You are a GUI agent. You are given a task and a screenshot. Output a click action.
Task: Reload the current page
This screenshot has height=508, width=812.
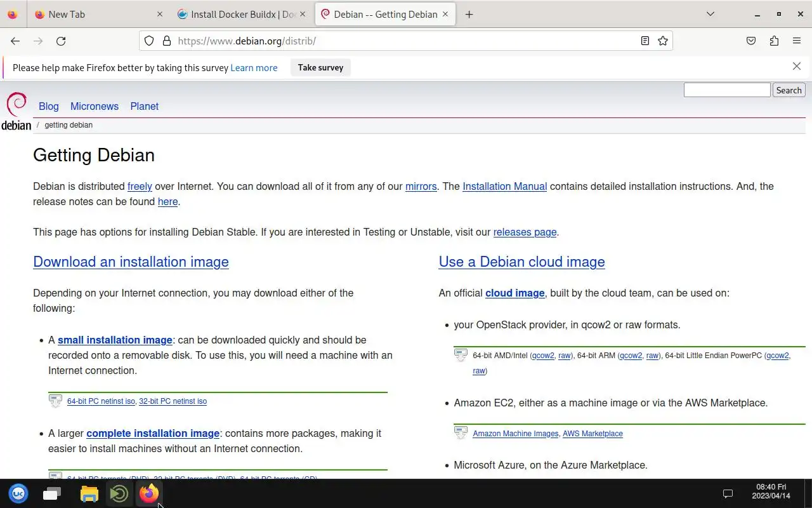(x=61, y=41)
